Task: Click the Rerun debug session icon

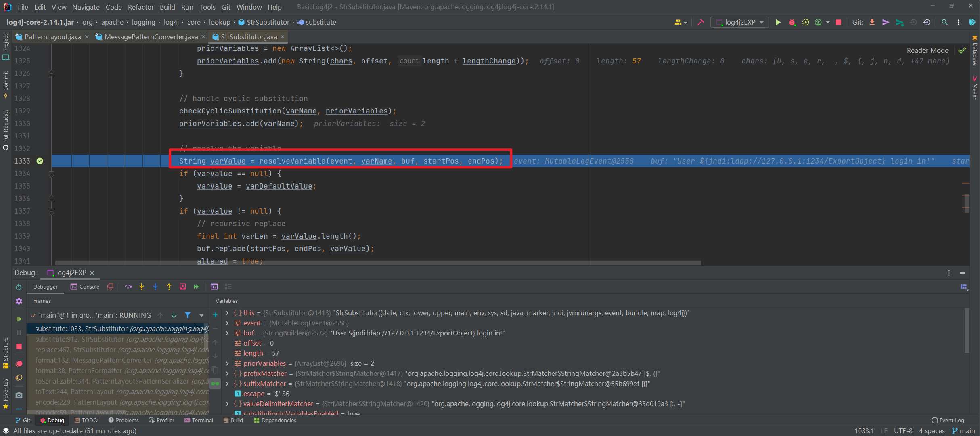Action: 19,287
